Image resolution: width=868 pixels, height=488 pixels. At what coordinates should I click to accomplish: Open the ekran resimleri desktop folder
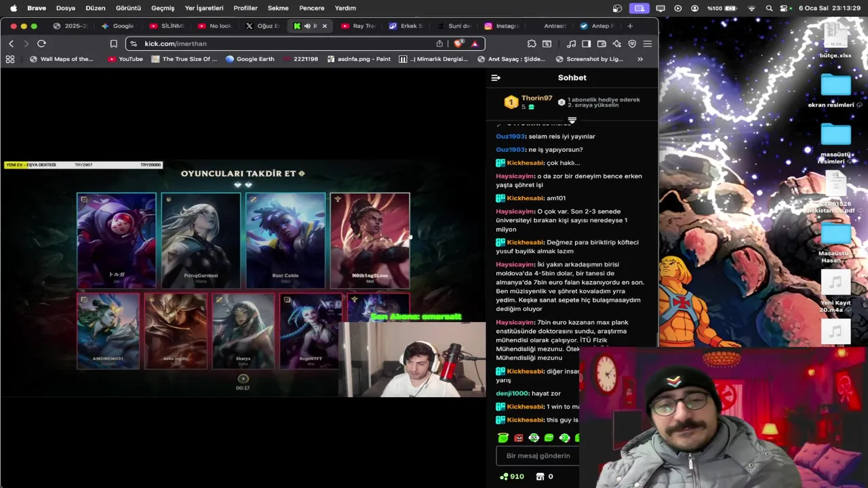835,90
